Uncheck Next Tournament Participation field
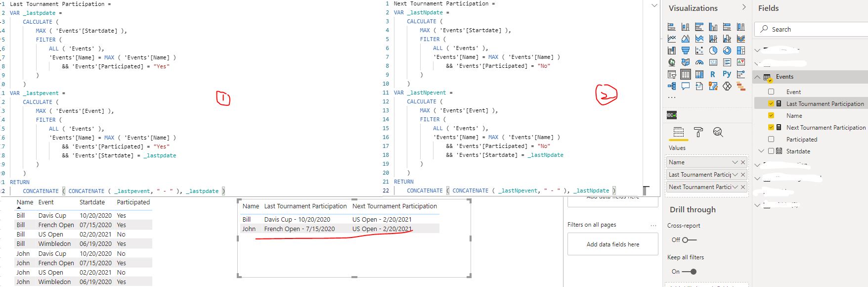The height and width of the screenshot is (287, 868). click(771, 127)
